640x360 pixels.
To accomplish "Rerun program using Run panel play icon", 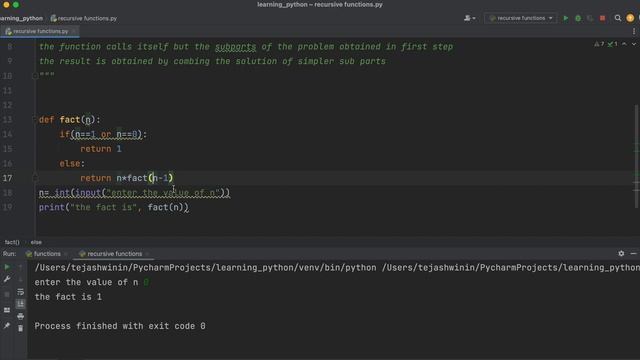I will [x=7, y=267].
